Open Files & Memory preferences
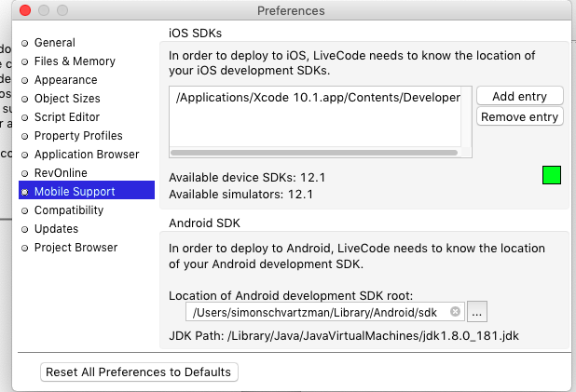Screen dimensions: 576x392 75,61
